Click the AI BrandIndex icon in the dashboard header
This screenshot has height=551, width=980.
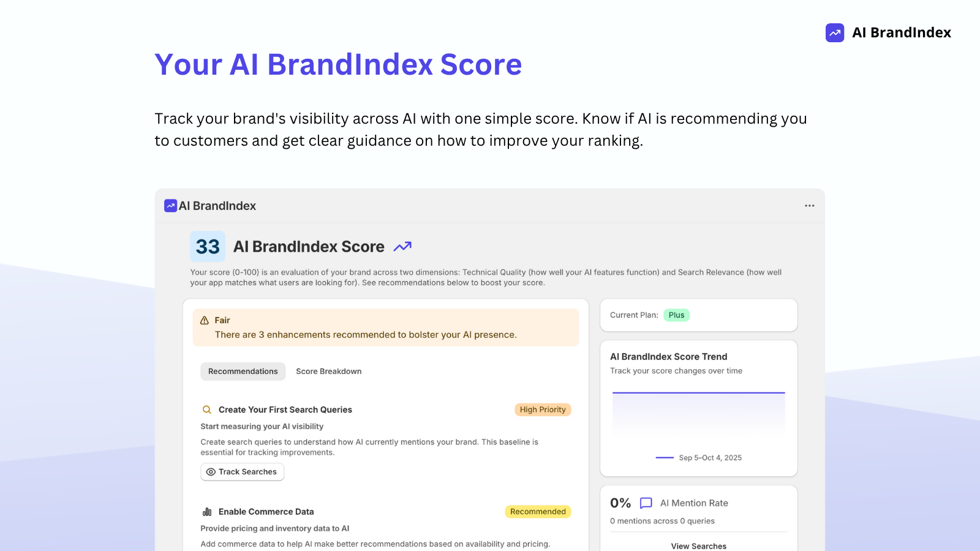coord(170,206)
